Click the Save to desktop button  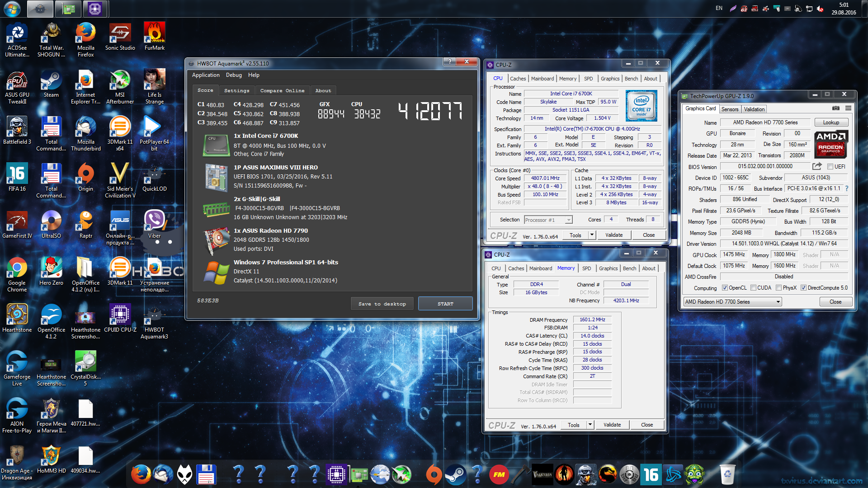click(382, 304)
